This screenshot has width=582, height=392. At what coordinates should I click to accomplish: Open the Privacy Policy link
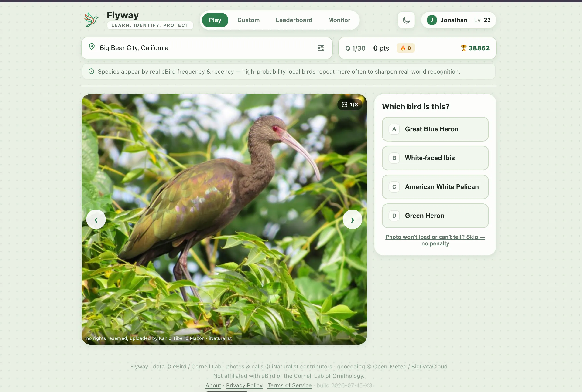(x=244, y=385)
